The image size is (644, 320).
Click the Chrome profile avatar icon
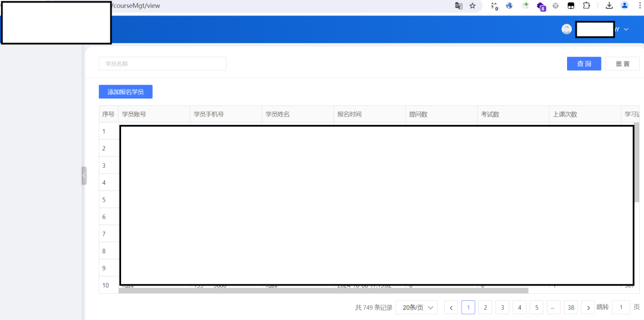pos(624,5)
